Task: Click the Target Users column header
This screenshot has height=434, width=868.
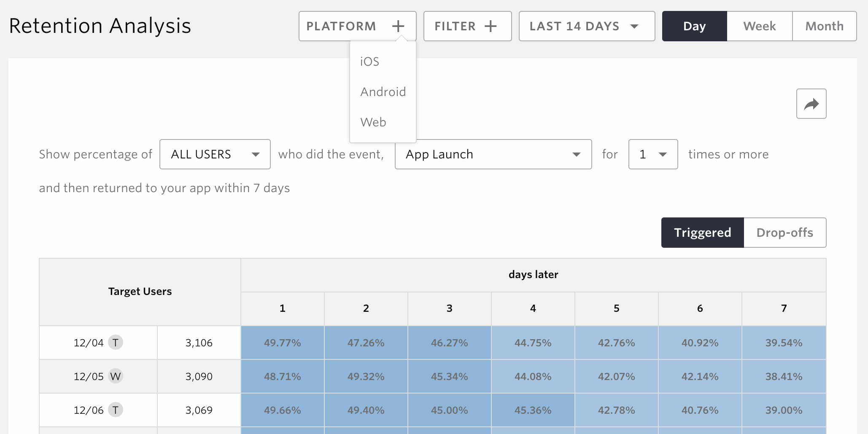Action: pyautogui.click(x=140, y=292)
